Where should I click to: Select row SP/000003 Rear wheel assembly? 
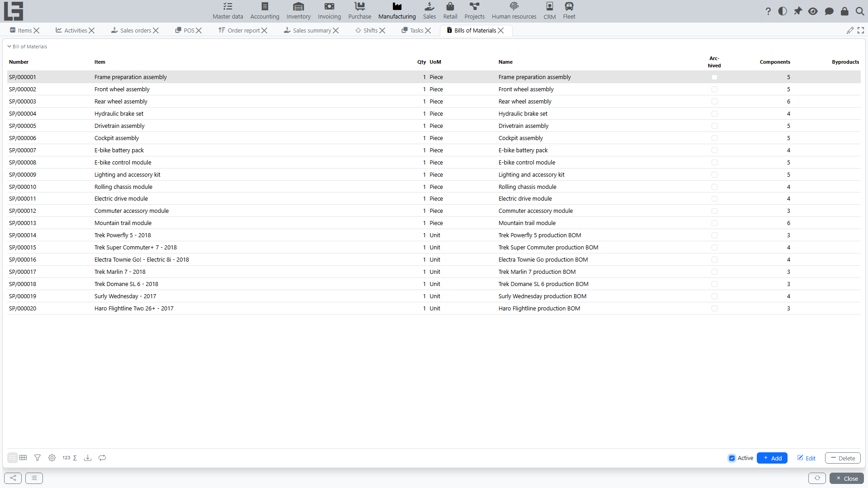tap(434, 102)
